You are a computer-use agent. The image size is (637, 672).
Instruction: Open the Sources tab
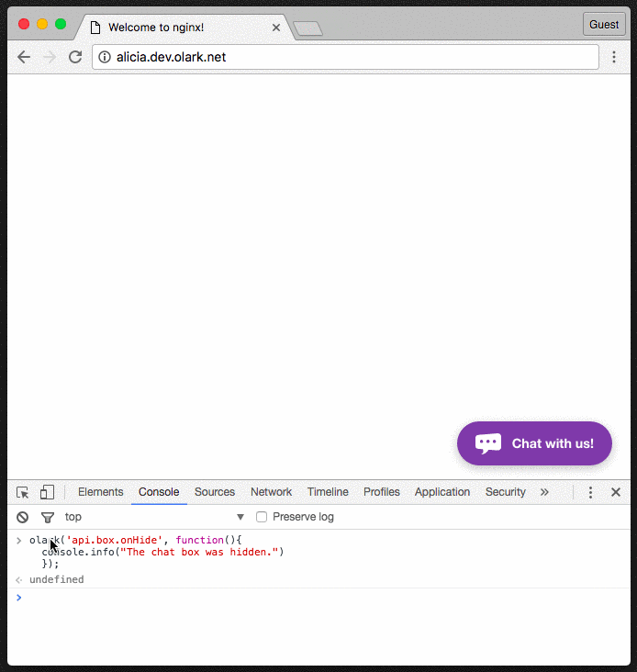(215, 492)
